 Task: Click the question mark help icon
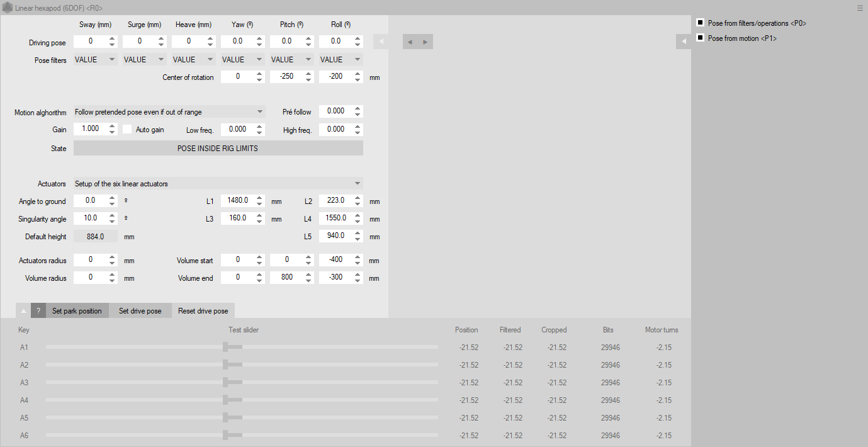[38, 311]
